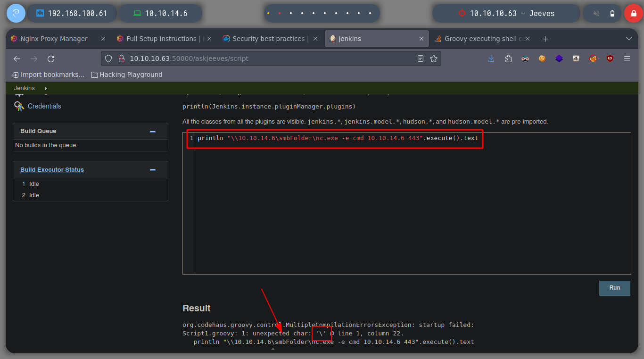Click Import bookmarks in bookmarks bar
Image resolution: width=644 pixels, height=359 pixels.
point(49,75)
